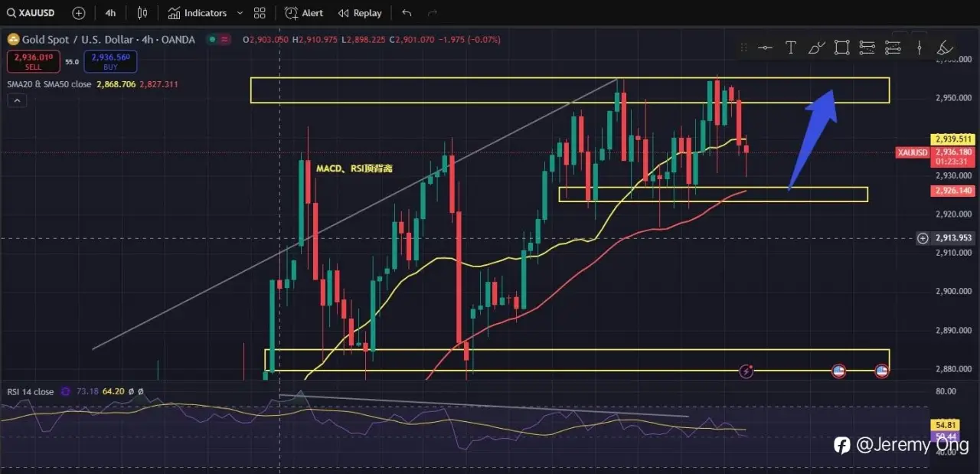Click the 2,913.953 crosshair price label
Viewport: 980px width, 474px height.
click(x=952, y=238)
